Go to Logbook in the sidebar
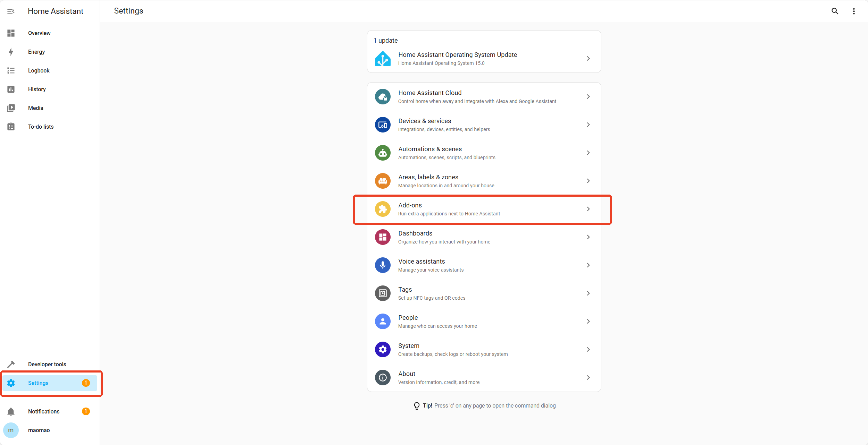This screenshot has height=445, width=868. [x=39, y=71]
